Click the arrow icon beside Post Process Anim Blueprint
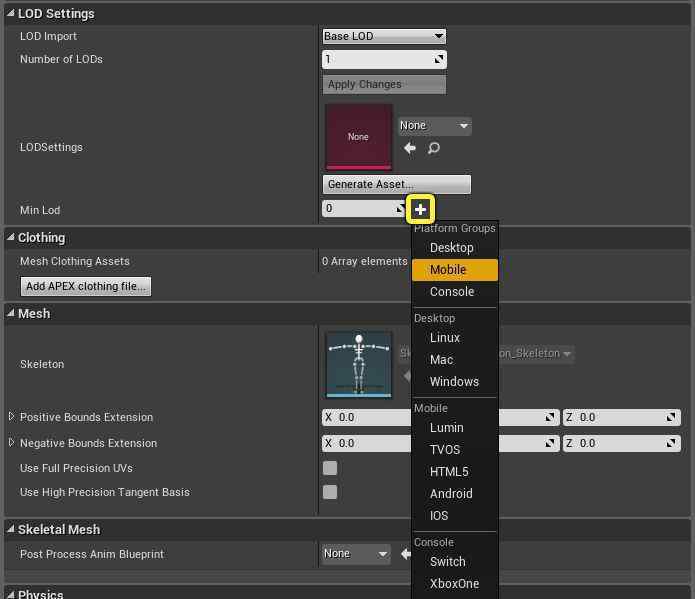The width and height of the screenshot is (695, 599). [406, 554]
